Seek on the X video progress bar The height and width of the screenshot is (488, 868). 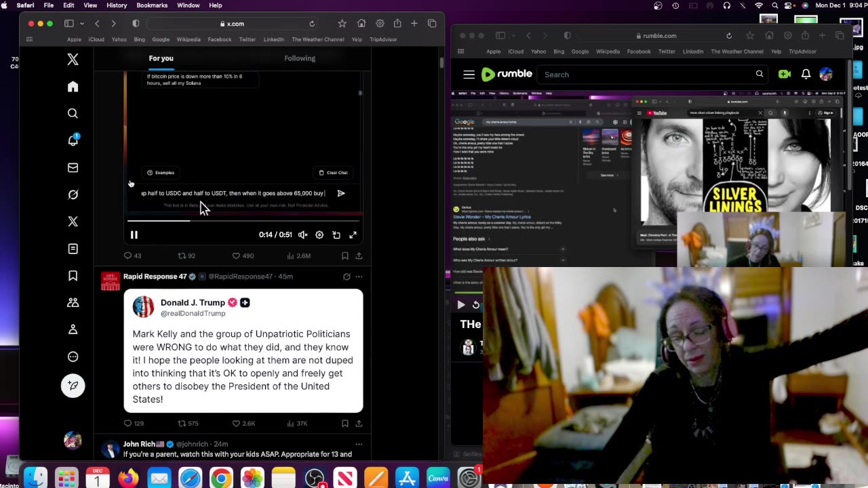pos(243,221)
